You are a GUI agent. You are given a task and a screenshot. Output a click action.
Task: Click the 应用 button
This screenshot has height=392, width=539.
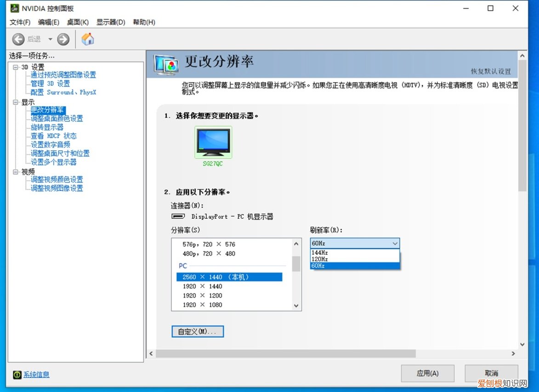pos(427,373)
